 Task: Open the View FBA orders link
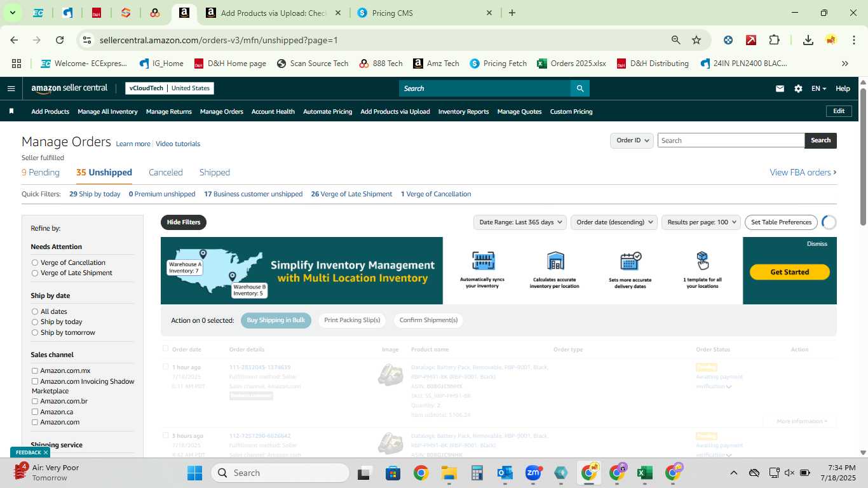coord(803,172)
